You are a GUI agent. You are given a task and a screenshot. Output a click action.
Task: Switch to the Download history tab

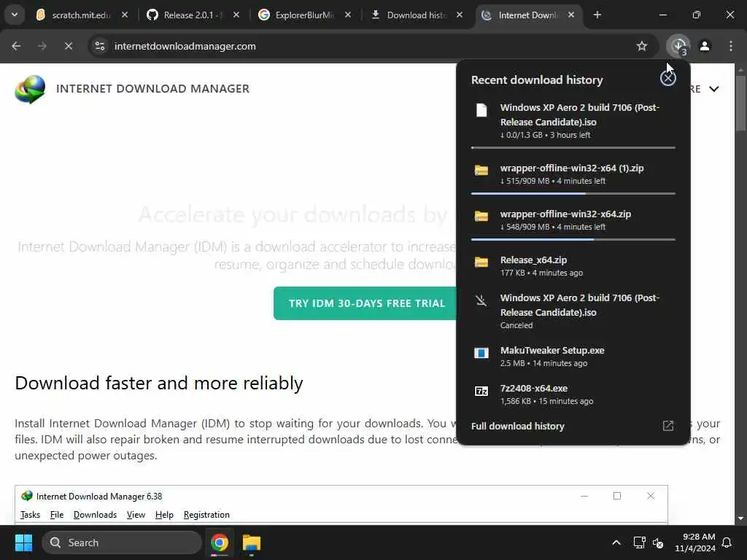tap(416, 15)
